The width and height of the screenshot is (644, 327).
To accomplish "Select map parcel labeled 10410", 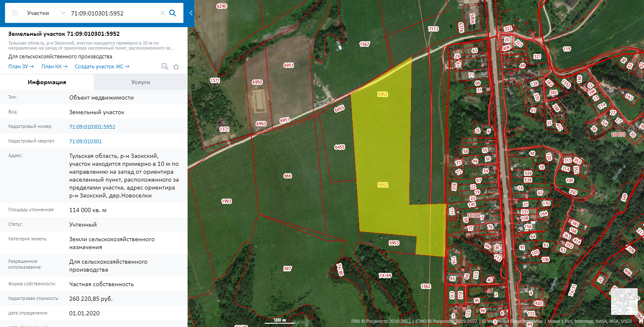I will tap(618, 135).
